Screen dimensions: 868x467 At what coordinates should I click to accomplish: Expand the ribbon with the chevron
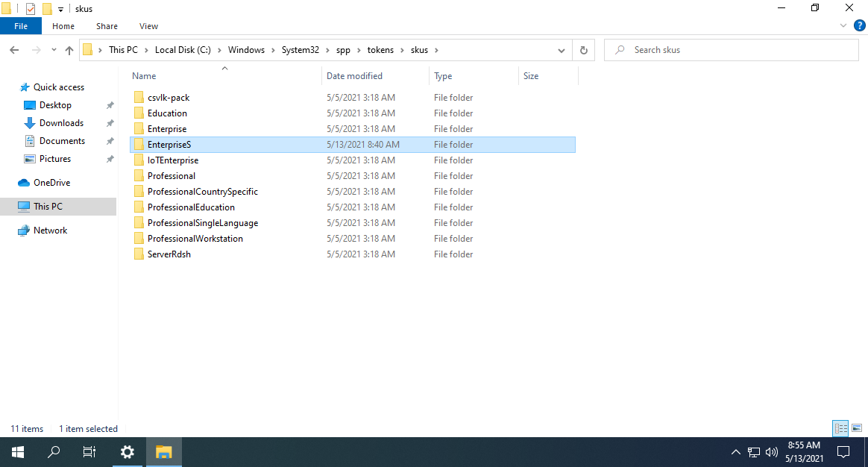click(843, 25)
